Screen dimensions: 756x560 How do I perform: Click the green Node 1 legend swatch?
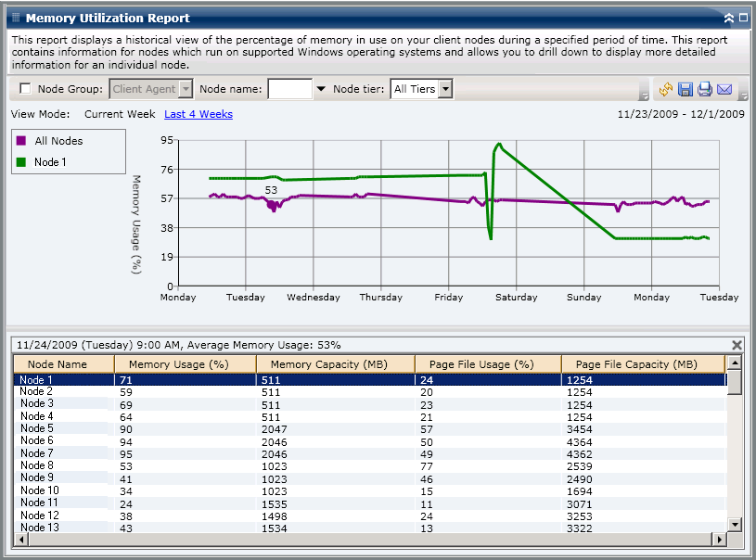point(21,162)
